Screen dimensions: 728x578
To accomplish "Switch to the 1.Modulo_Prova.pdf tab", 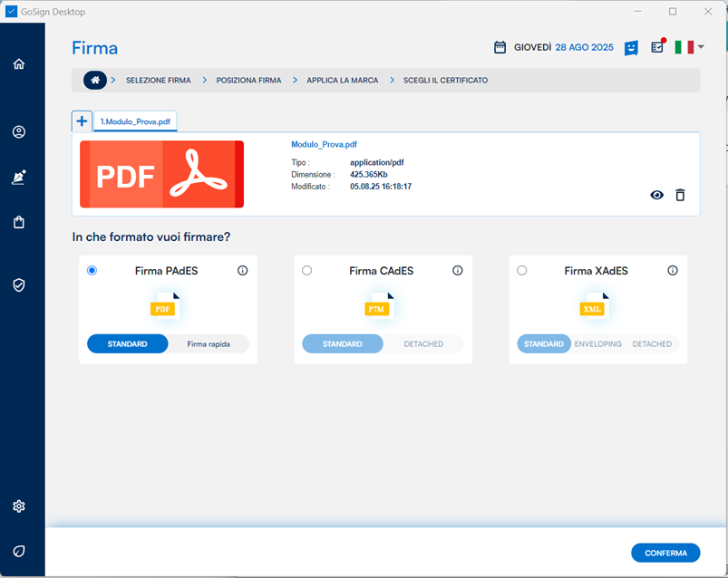I will (x=136, y=121).
